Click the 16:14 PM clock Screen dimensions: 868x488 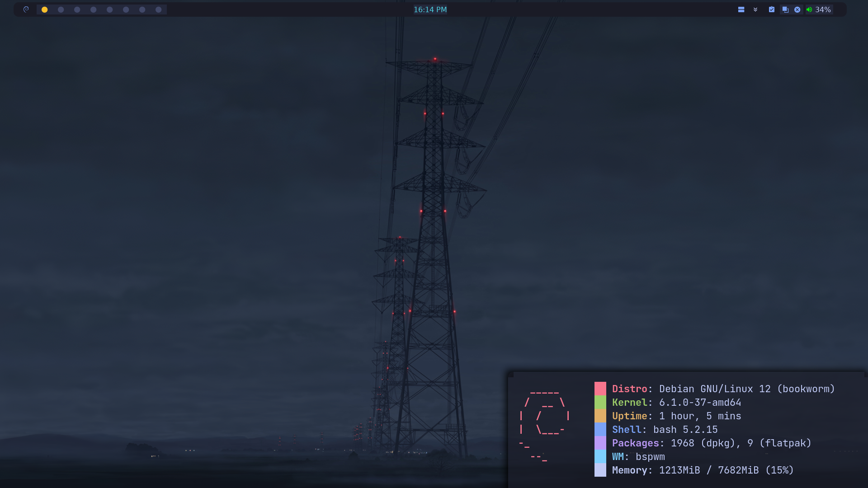coord(430,9)
